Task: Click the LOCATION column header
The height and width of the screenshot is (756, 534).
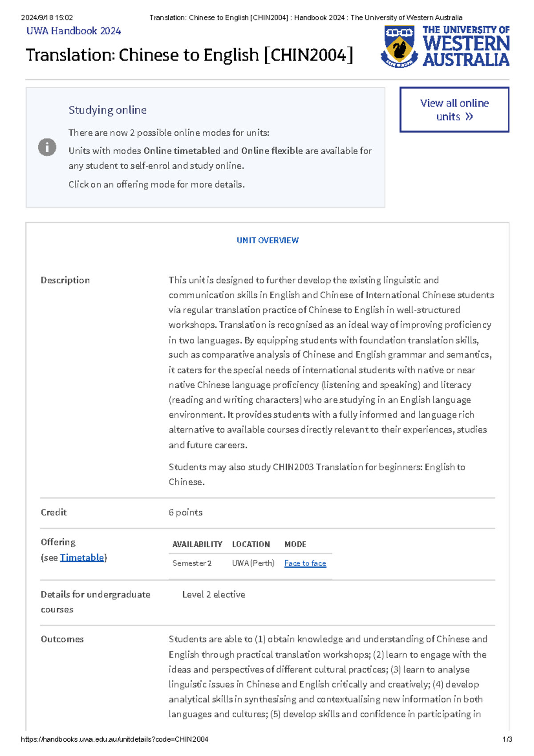Action: click(x=251, y=545)
